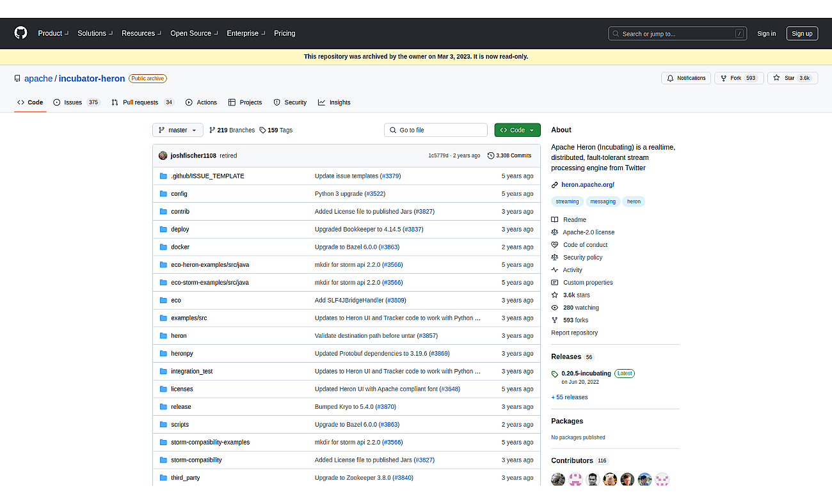Click the heron topic tag
The image size is (832, 504).
634,201
